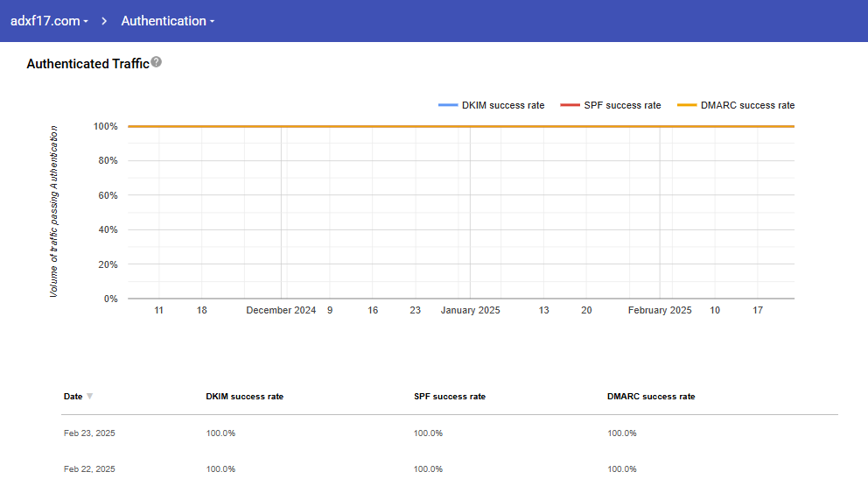Click the blue DKIM legend color line
The height and width of the screenshot is (479, 868).
[x=448, y=105]
